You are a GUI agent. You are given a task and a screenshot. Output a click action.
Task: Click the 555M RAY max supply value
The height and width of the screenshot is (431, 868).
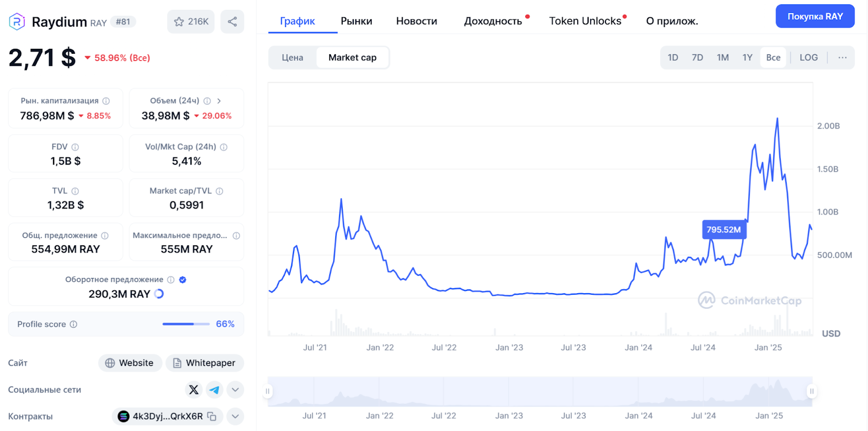187,249
